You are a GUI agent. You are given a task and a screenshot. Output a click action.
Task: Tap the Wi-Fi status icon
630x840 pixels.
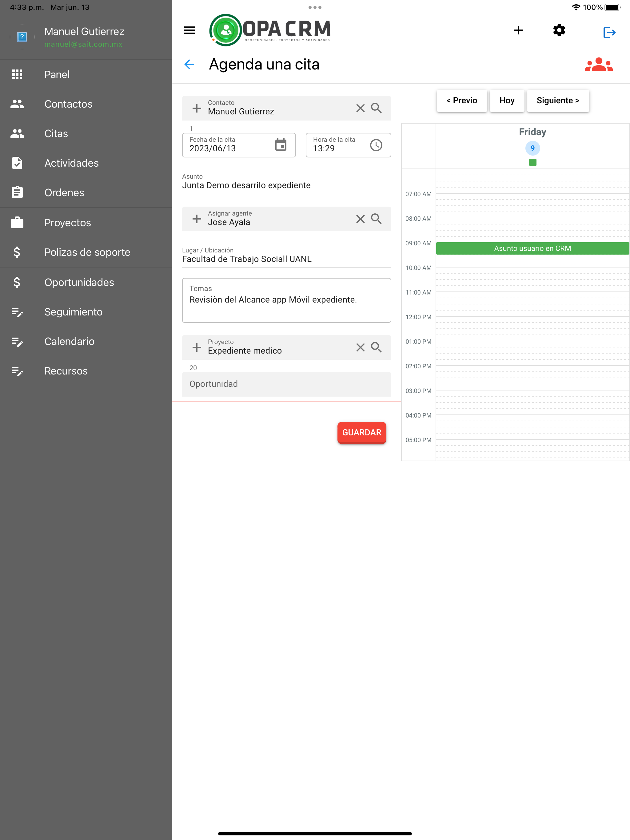point(576,7)
